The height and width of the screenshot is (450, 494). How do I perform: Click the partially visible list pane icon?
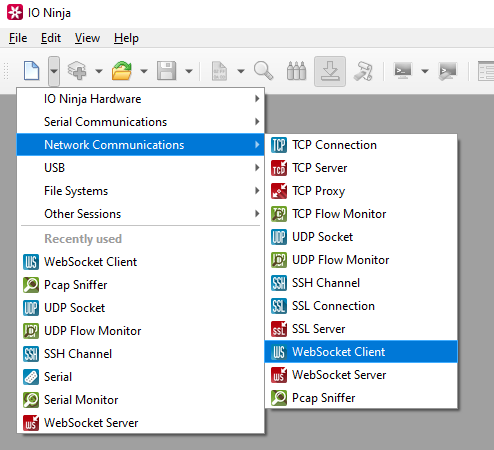coord(486,71)
